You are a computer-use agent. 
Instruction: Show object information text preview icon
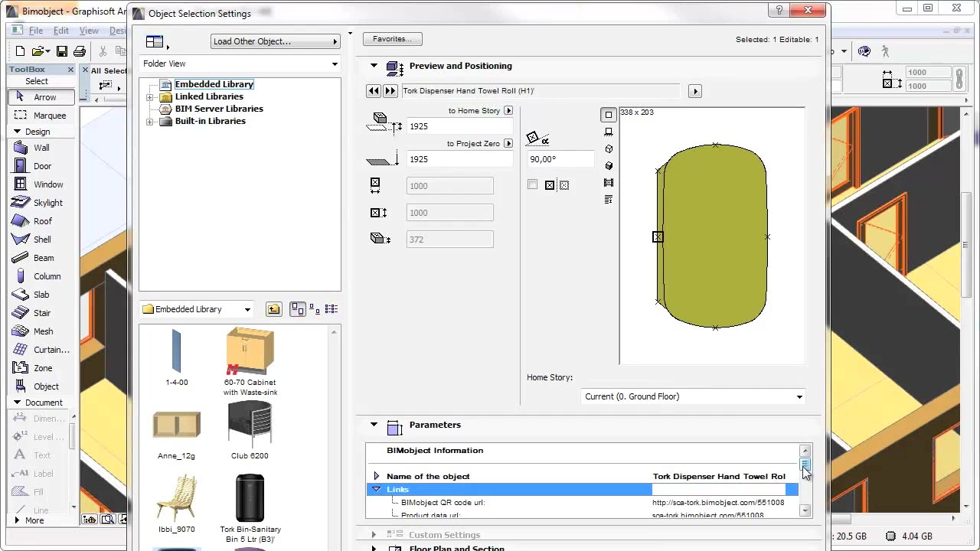click(609, 199)
